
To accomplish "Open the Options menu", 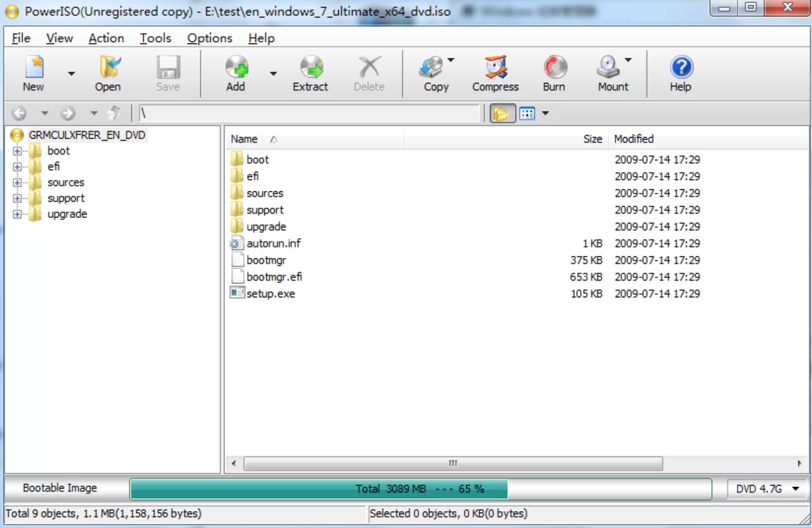I will pos(209,38).
